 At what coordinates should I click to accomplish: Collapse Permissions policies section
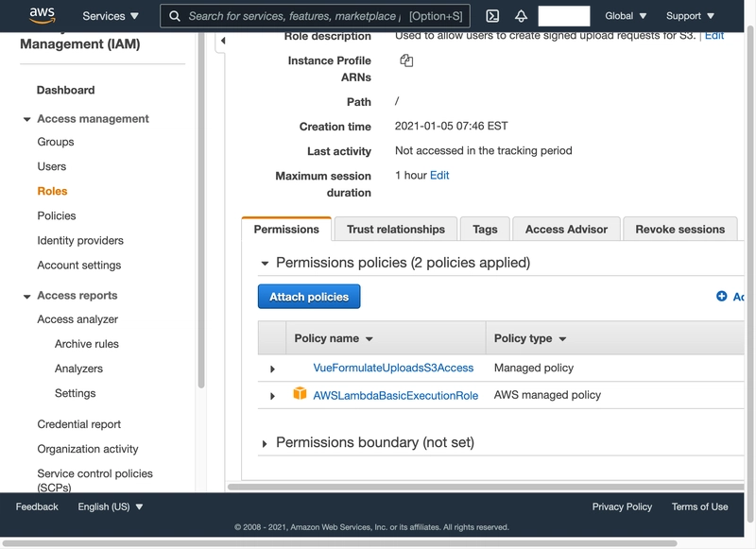265,264
